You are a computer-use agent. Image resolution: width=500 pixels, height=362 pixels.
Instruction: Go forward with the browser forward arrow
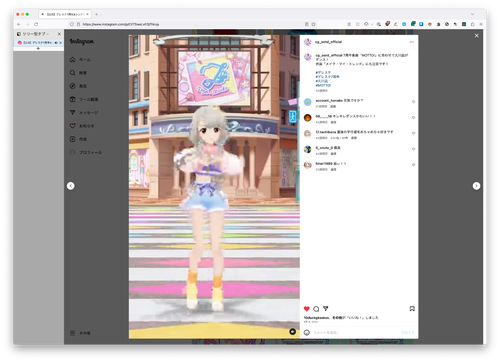click(x=27, y=24)
